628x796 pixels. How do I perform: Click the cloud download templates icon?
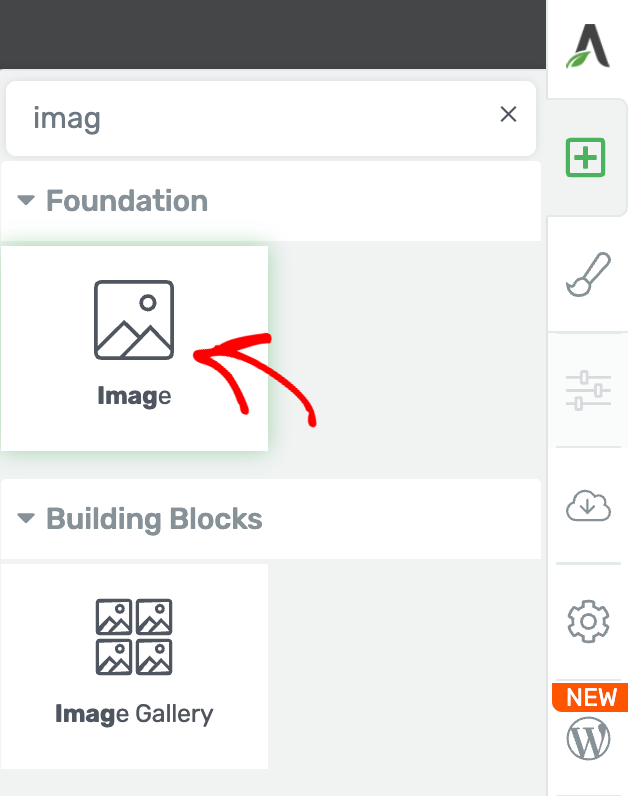click(x=588, y=507)
